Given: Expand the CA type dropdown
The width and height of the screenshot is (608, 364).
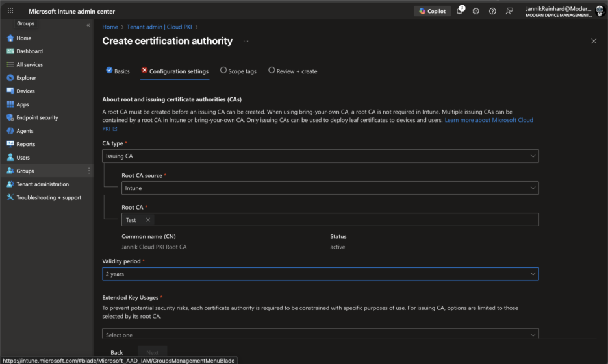Looking at the screenshot, I should pos(320,156).
